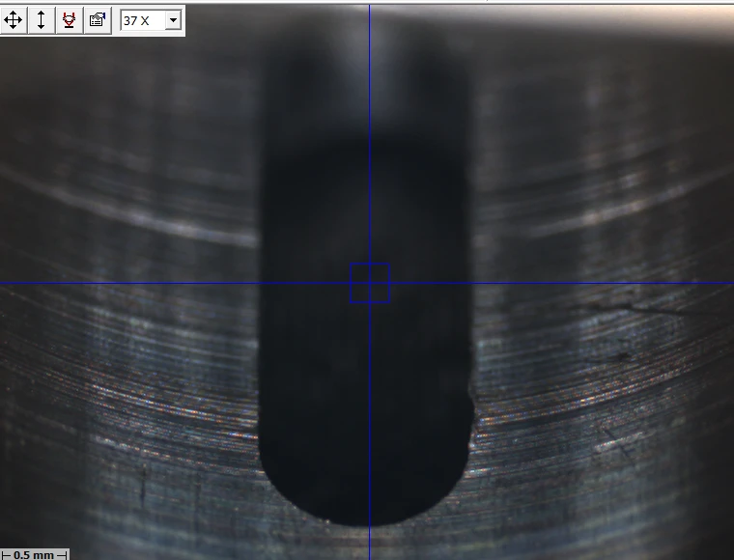The image size is (734, 560).
Task: Click the blue crosshair center target box
Action: [x=370, y=283]
